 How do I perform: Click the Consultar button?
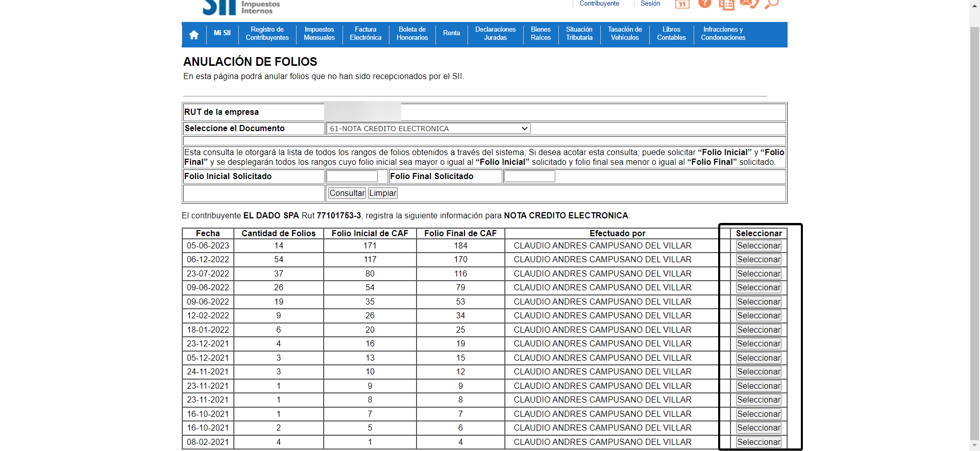click(347, 193)
